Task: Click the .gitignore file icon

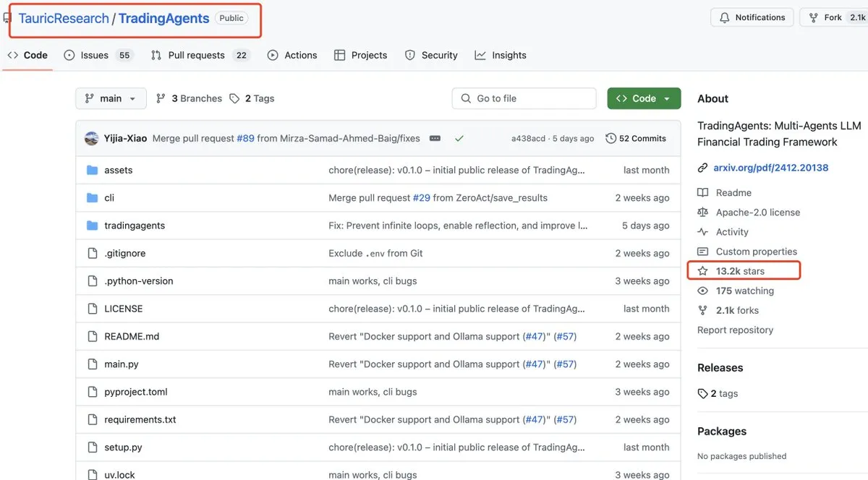Action: click(92, 253)
